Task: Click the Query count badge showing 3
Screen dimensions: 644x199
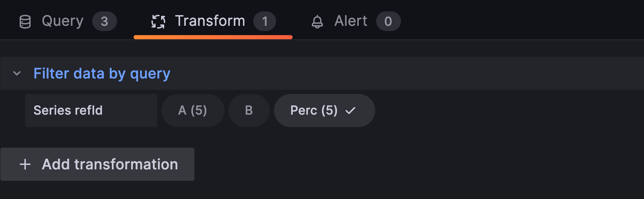Action: coord(104,21)
